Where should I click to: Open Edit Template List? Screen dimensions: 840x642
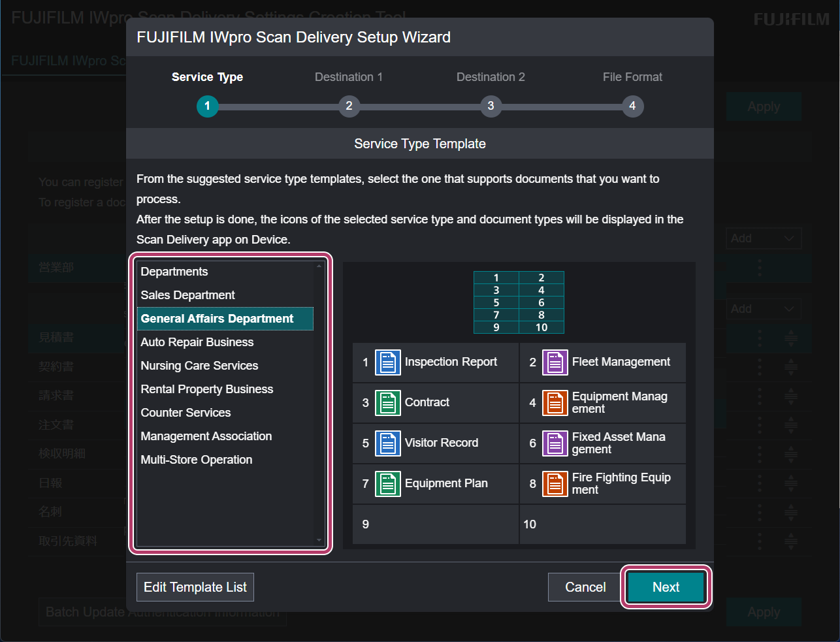pos(195,587)
